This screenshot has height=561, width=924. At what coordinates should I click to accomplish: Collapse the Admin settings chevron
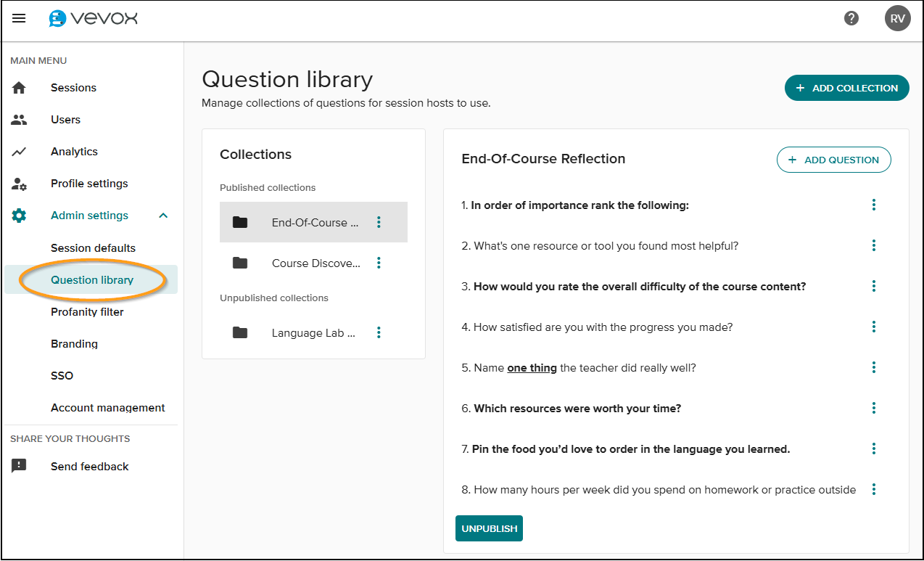[x=163, y=216]
